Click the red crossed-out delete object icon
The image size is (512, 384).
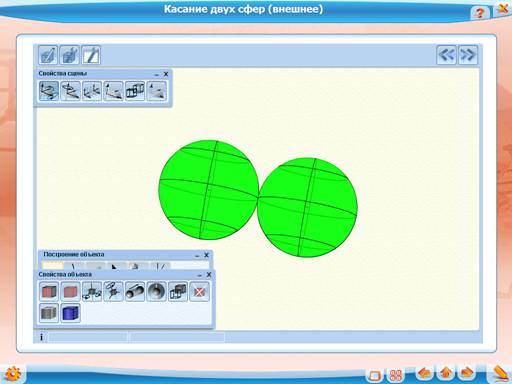coord(199,292)
